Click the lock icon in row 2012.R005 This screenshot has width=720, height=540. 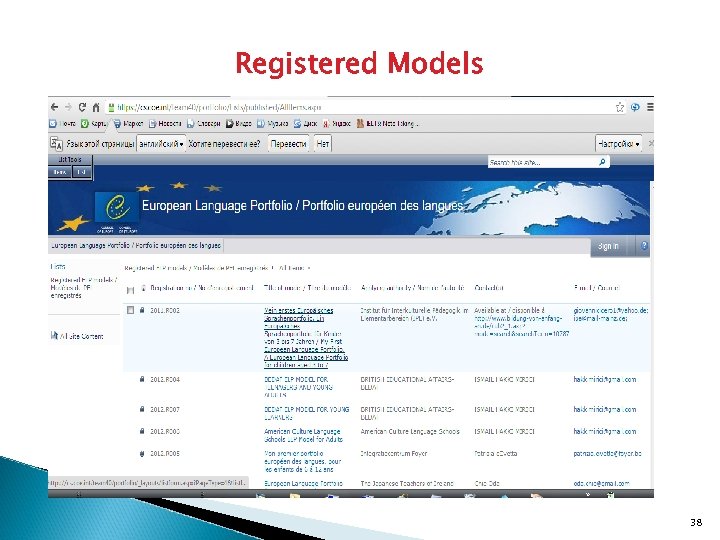point(142,453)
